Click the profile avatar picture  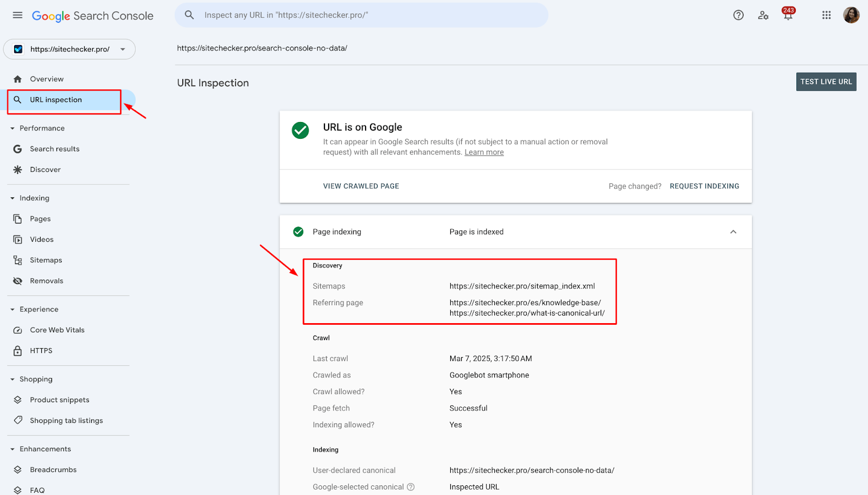coord(851,15)
